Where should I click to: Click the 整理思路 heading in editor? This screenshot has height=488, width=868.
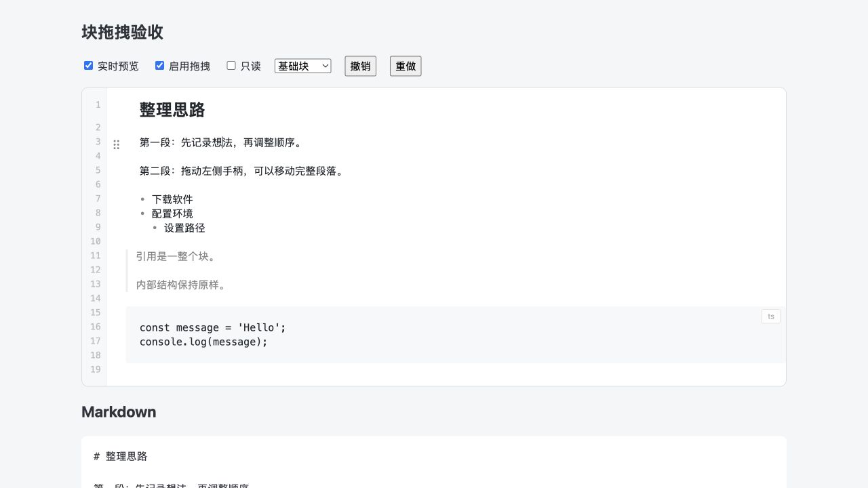click(172, 110)
